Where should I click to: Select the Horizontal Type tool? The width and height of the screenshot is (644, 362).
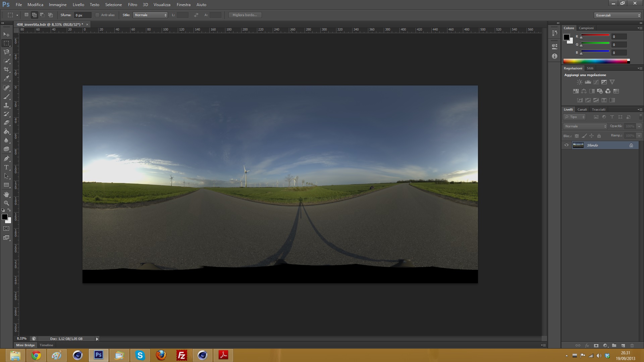click(6, 167)
